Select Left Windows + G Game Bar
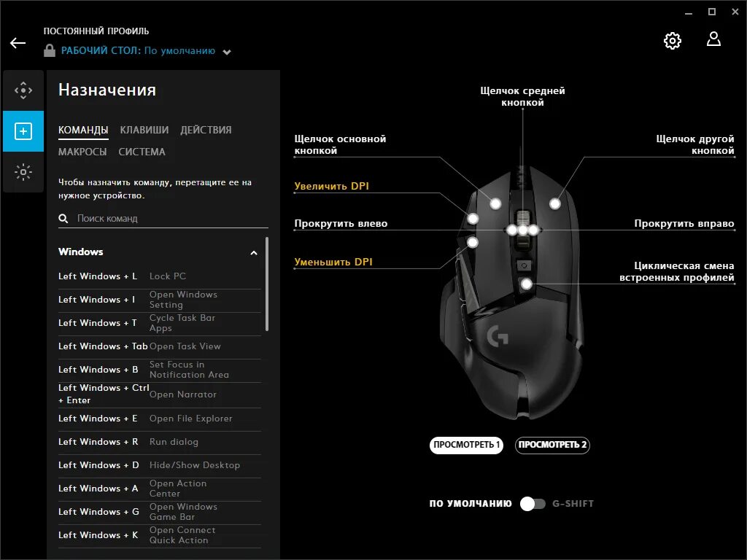 [x=160, y=513]
